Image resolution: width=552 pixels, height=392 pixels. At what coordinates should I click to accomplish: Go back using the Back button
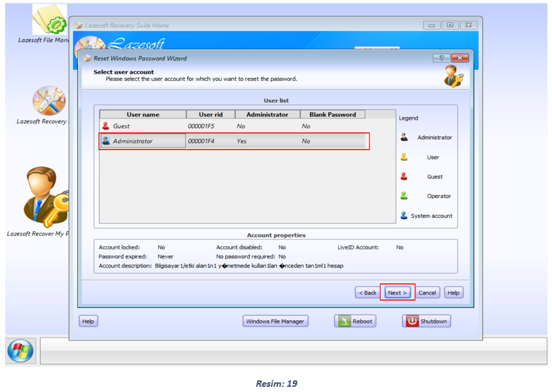(x=367, y=293)
